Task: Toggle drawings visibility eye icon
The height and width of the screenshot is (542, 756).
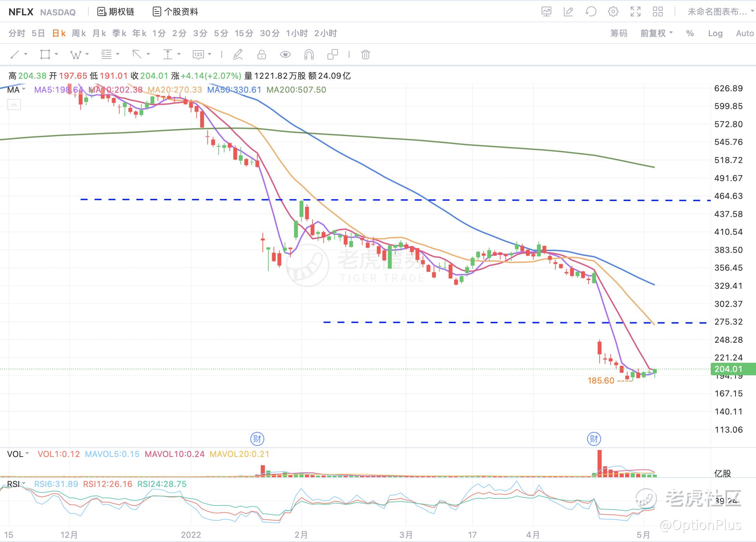Action: point(285,55)
